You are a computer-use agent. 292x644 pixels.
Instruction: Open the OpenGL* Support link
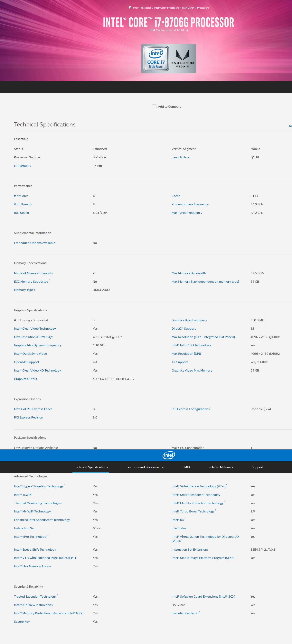tap(26, 362)
